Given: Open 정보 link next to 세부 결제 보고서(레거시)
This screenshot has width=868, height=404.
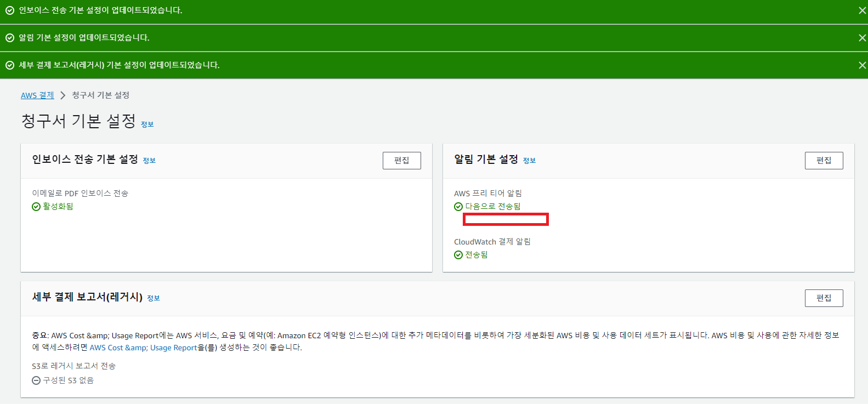Looking at the screenshot, I should pyautogui.click(x=154, y=298).
